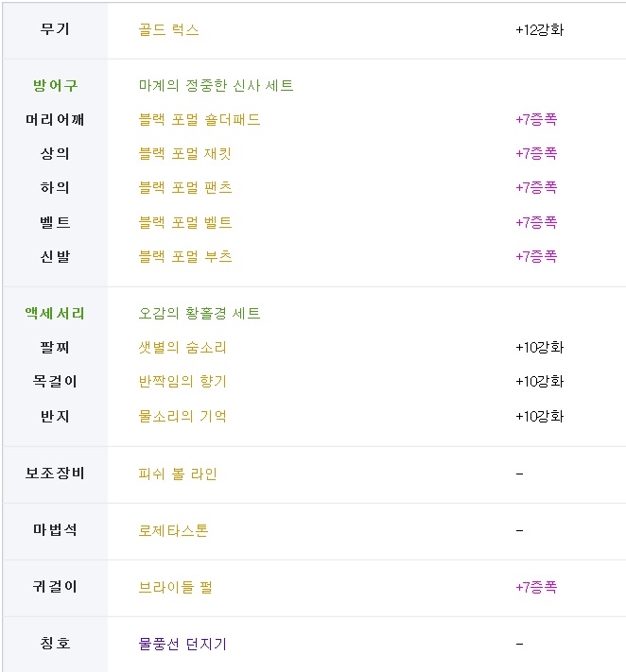Click the 반짝임의 향기 necklace link
Screen dimensions: 626x672
click(183, 382)
